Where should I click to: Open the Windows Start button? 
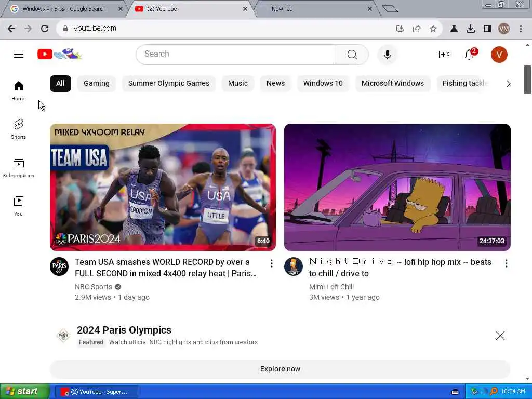pyautogui.click(x=24, y=392)
